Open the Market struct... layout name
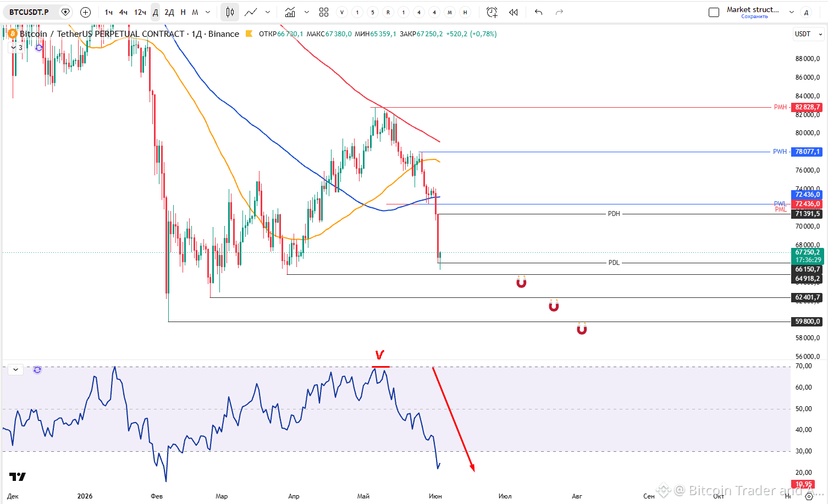The height and width of the screenshot is (504, 828). point(753,9)
